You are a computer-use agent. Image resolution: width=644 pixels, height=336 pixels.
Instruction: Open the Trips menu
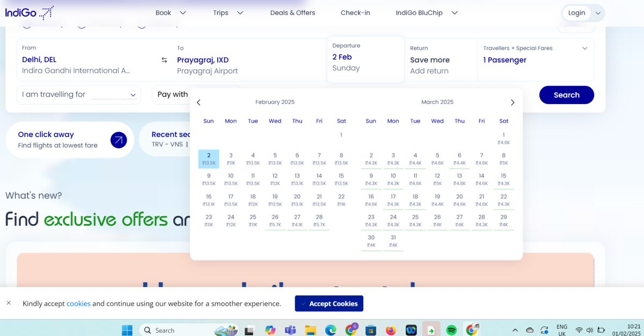(228, 13)
